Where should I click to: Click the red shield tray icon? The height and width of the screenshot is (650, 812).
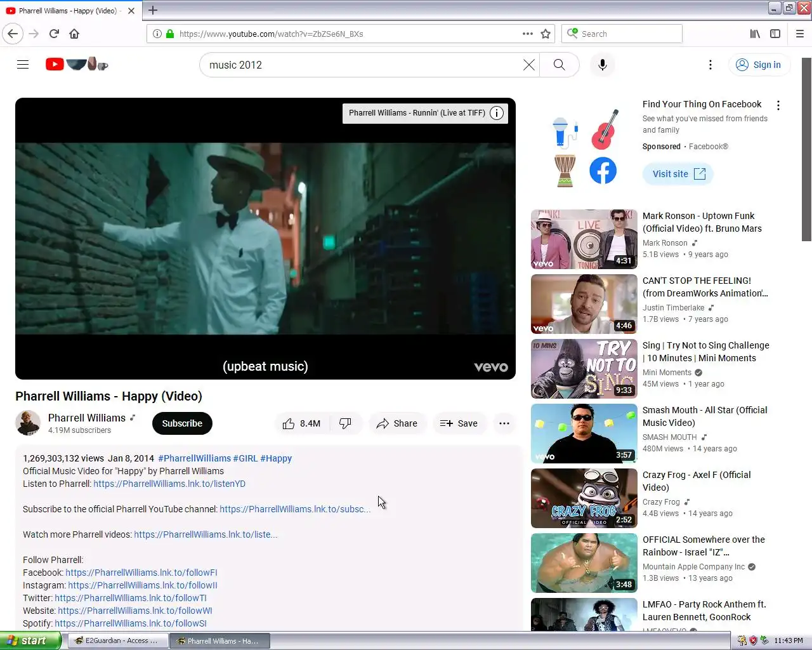[753, 640]
